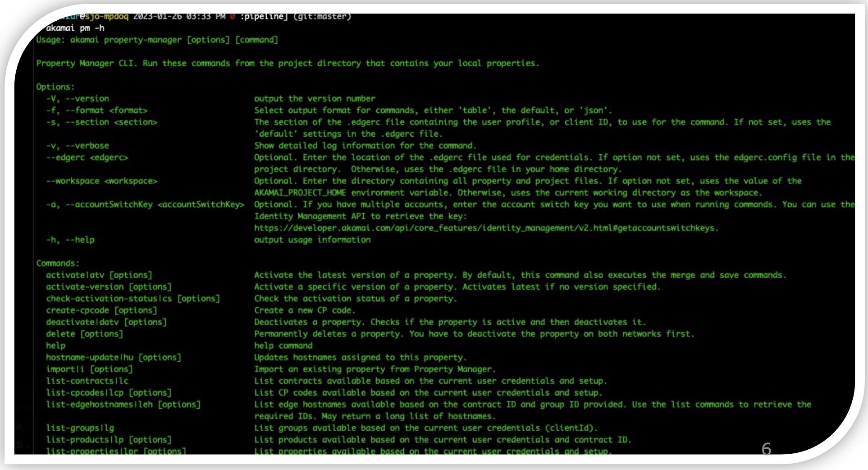Click the 'list-groups|lg' command
This screenshot has width=868, height=470.
80,428
